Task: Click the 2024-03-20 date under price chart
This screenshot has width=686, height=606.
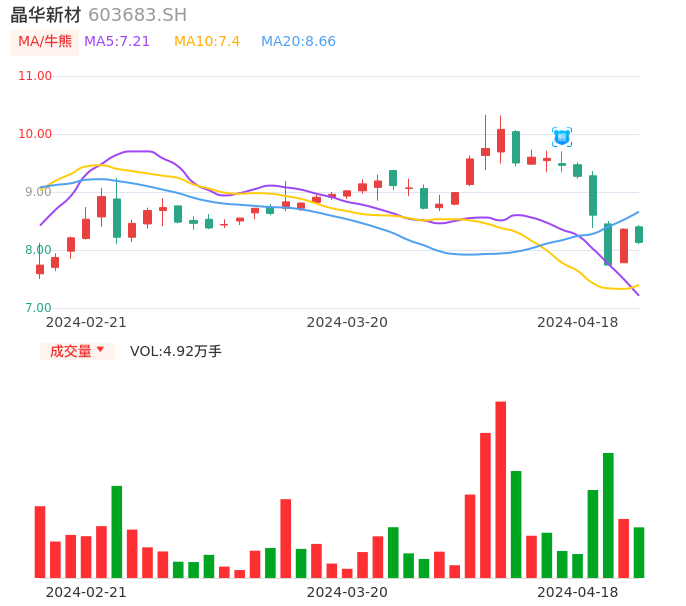Action: click(x=347, y=322)
